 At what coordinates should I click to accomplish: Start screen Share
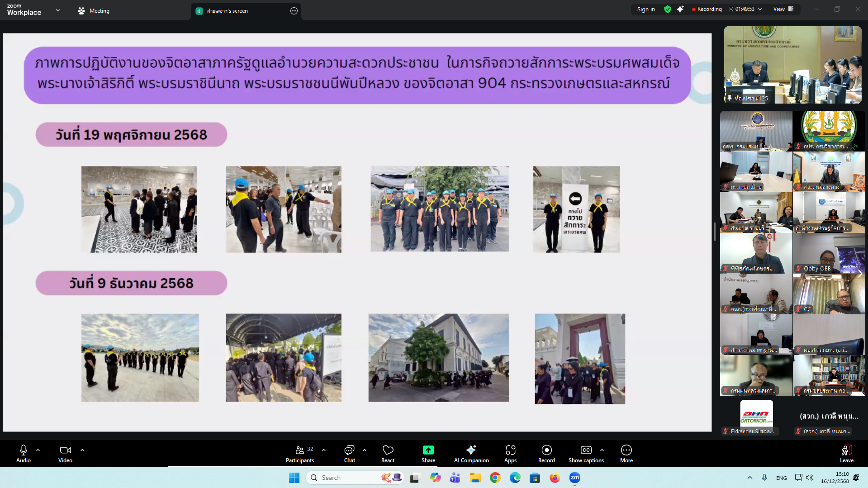click(428, 454)
